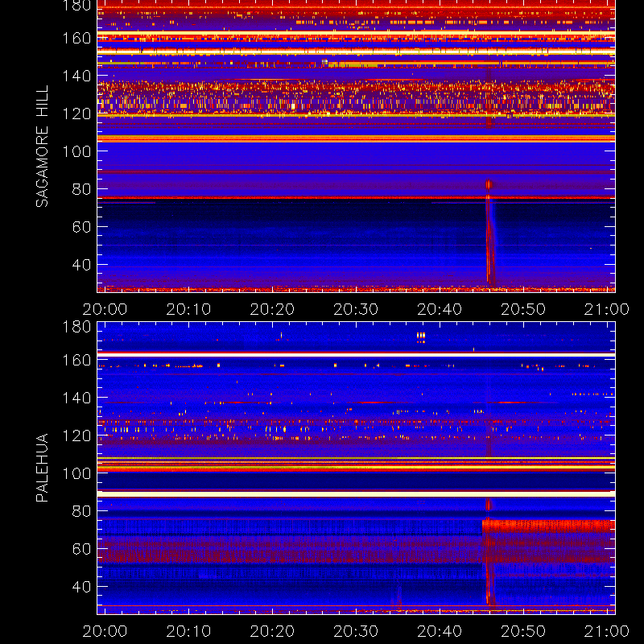This screenshot has width=644, height=644.
Task: Select the 40 tick label on Palehua plot
Action: [81, 587]
